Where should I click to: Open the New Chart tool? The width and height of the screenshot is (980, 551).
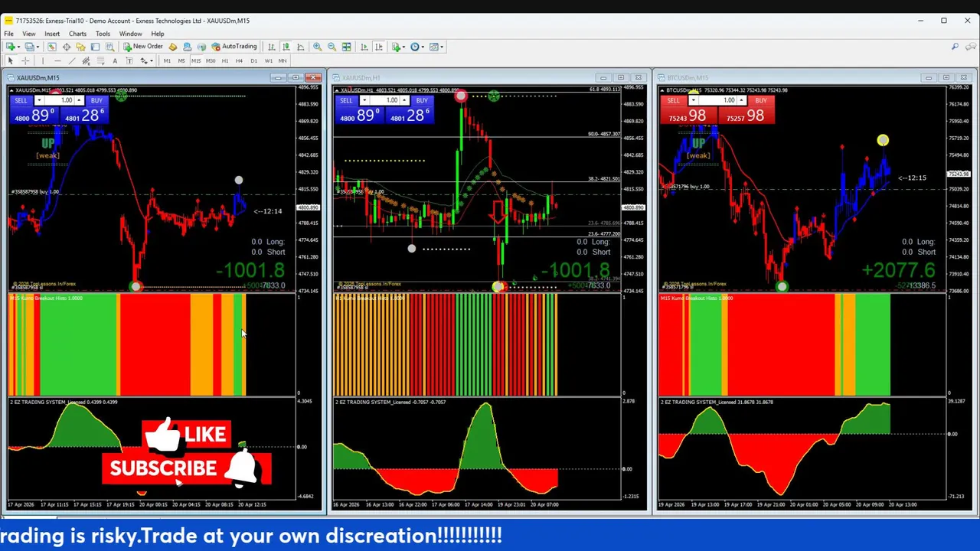[11, 47]
